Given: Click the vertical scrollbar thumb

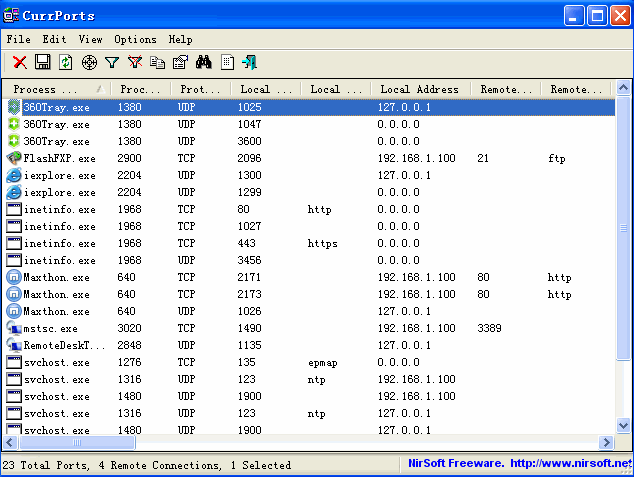Looking at the screenshot, I should [623, 228].
